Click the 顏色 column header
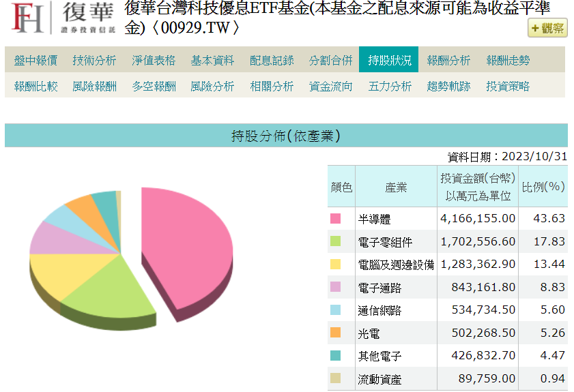 tap(341, 187)
